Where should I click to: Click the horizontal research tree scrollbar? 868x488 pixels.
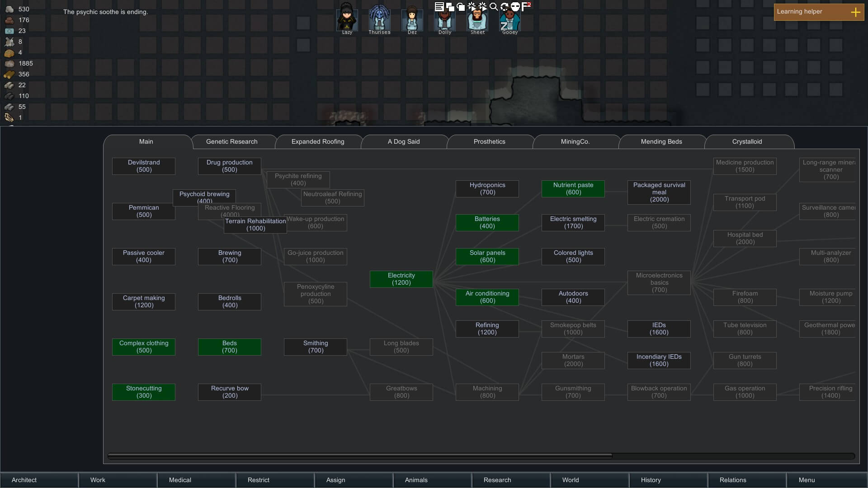(x=359, y=456)
